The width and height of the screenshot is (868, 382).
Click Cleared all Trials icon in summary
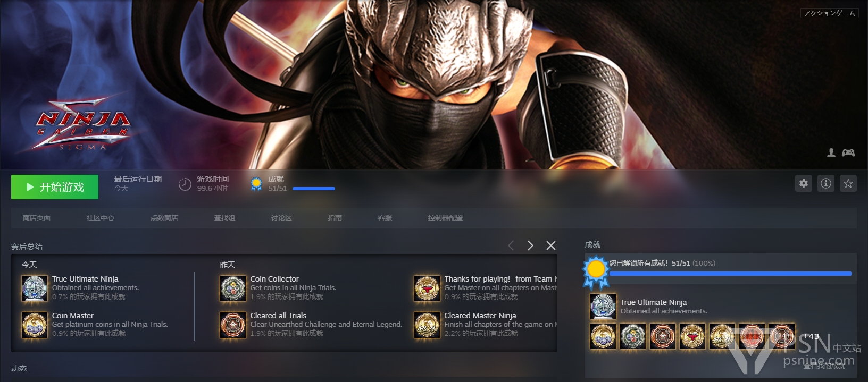tap(233, 325)
